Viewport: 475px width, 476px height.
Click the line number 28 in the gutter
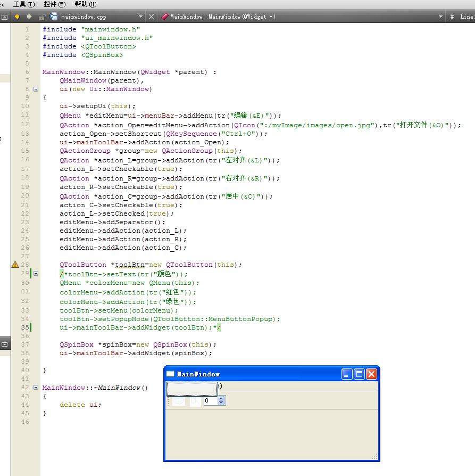coord(25,265)
